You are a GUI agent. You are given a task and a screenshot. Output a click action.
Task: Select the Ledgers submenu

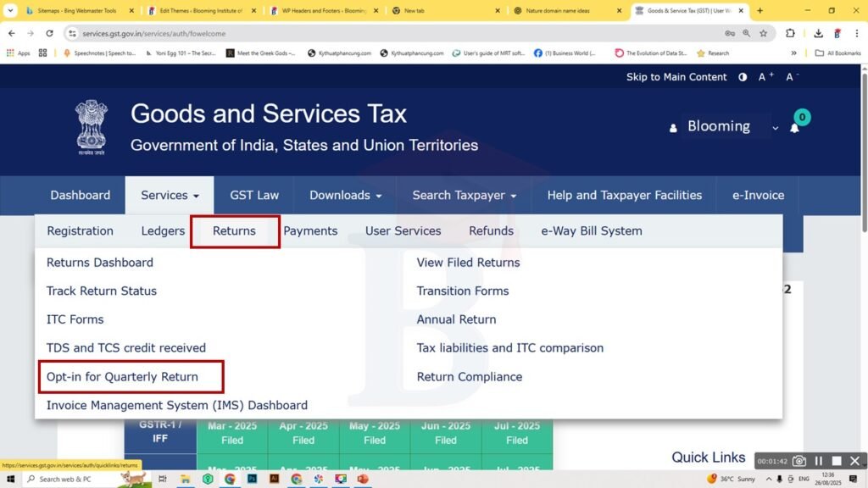point(163,231)
